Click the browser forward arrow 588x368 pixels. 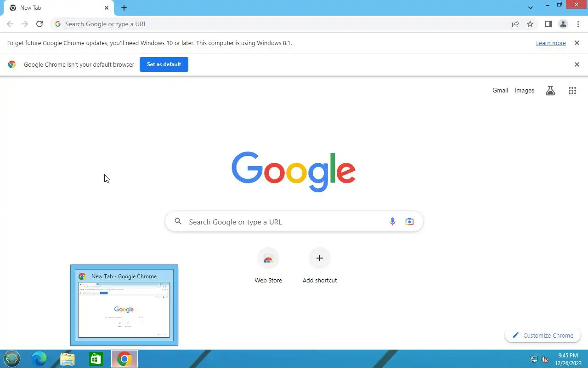[25, 24]
